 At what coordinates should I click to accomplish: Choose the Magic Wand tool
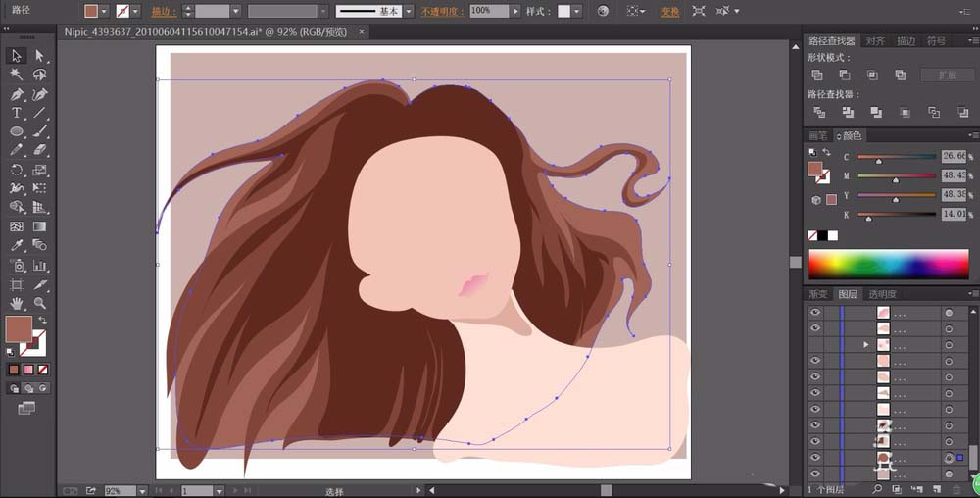(x=17, y=75)
